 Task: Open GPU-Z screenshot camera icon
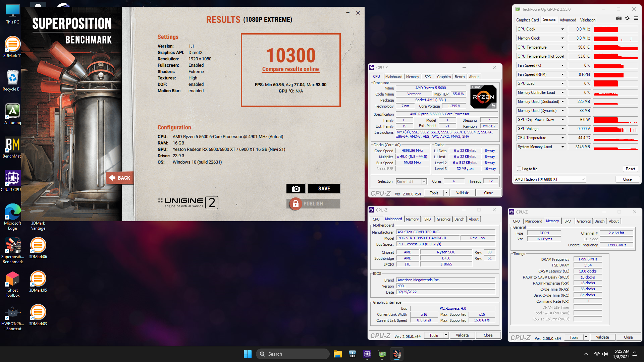click(x=619, y=18)
